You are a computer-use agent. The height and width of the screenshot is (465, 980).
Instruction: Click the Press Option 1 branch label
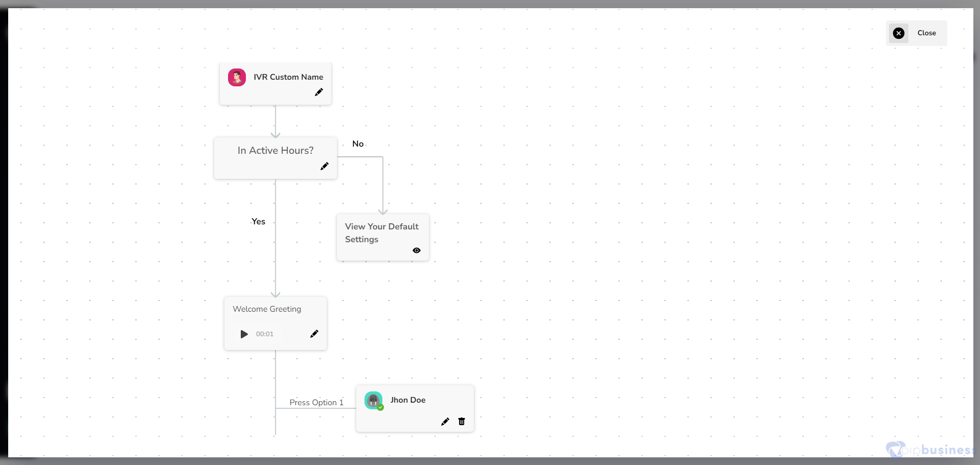coord(316,403)
